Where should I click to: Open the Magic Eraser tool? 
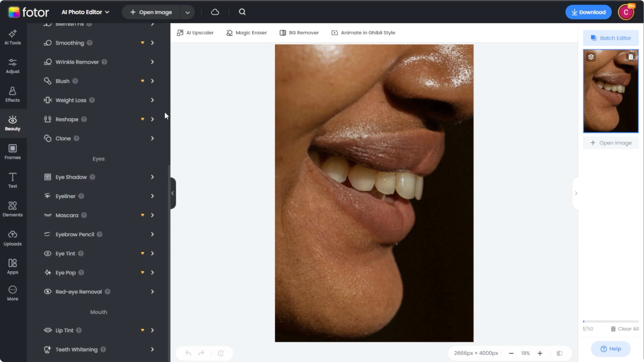coord(247,33)
